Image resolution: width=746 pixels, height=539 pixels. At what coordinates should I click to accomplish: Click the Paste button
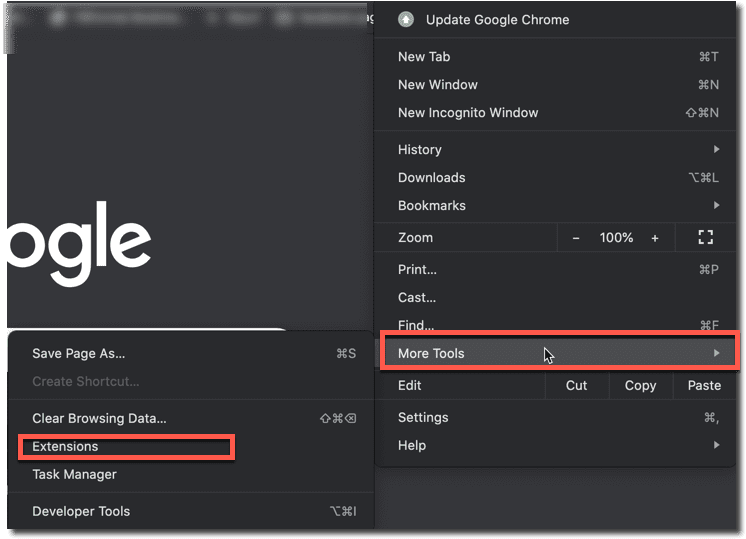704,385
